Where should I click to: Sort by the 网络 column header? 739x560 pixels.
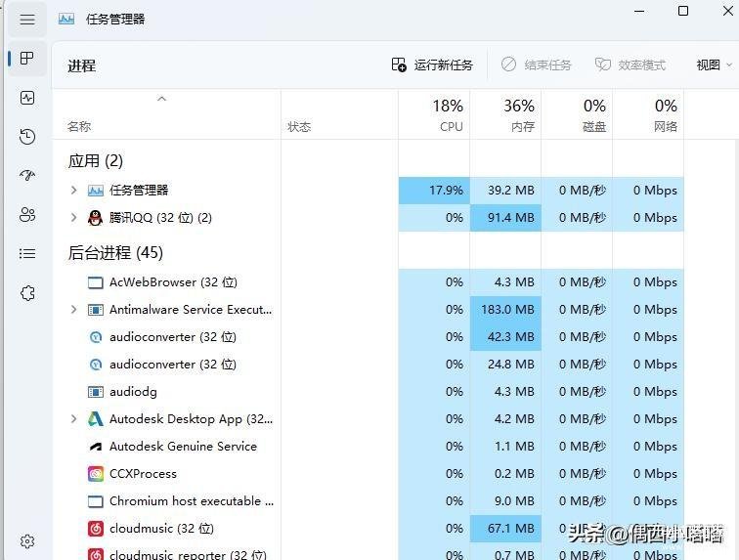pos(648,115)
